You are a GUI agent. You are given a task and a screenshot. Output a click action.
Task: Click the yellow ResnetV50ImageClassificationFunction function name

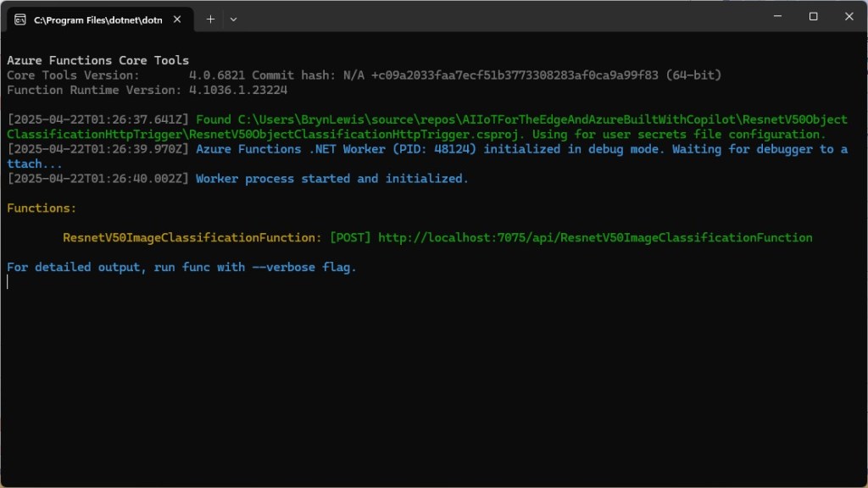click(192, 238)
